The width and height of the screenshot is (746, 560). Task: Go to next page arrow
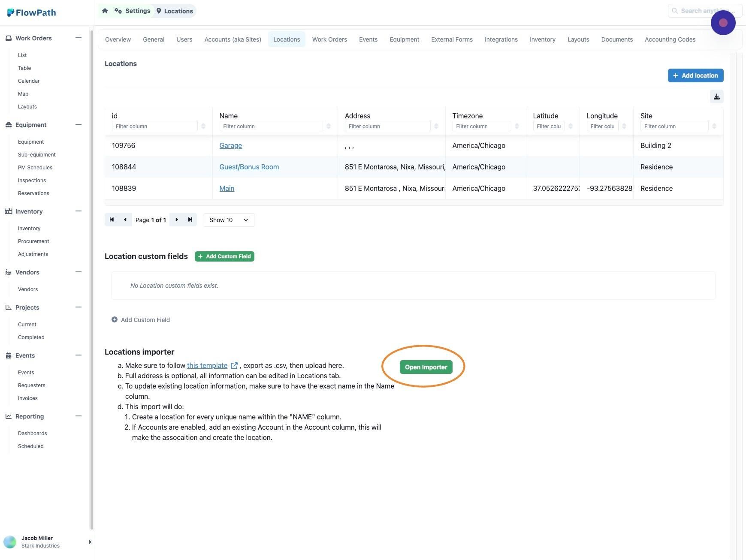click(176, 220)
